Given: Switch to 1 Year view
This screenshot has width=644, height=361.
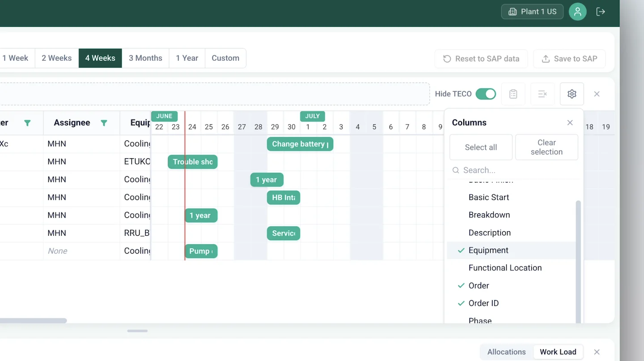Looking at the screenshot, I should click(187, 58).
